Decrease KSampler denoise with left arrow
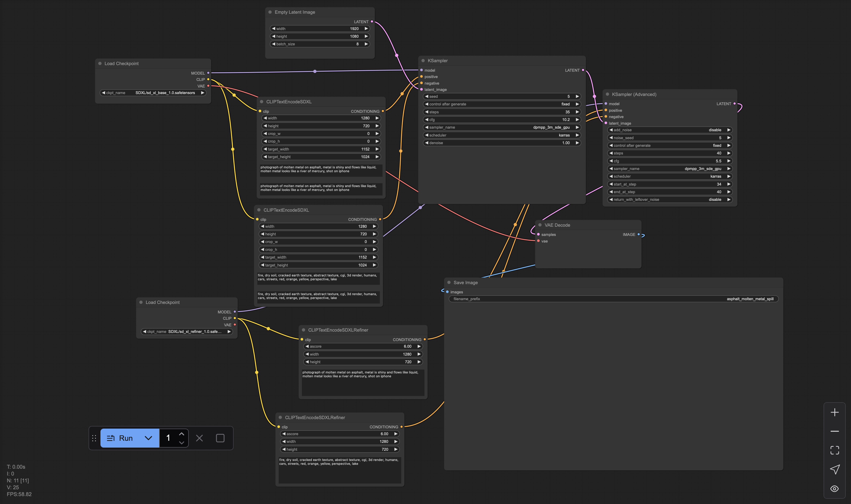851x504 pixels. tap(427, 143)
